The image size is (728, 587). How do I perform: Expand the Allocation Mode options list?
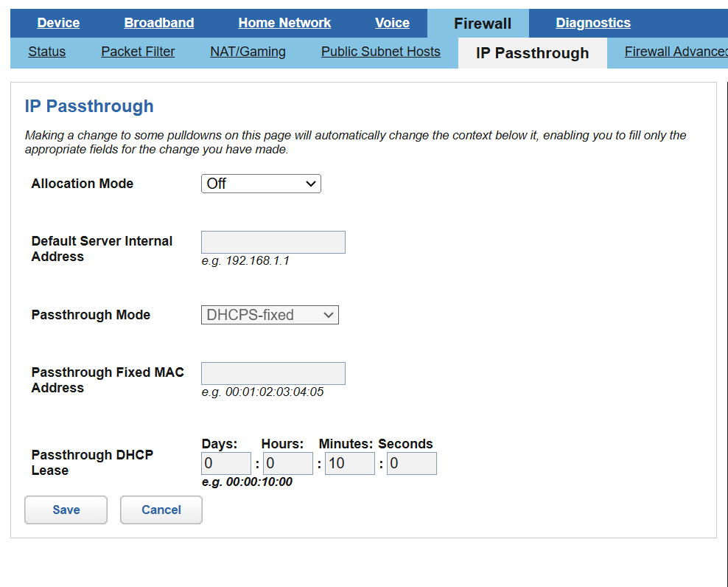261,184
